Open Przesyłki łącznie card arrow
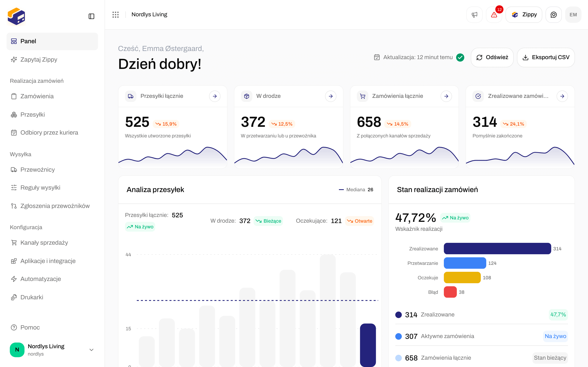The image size is (588, 367). (x=215, y=96)
